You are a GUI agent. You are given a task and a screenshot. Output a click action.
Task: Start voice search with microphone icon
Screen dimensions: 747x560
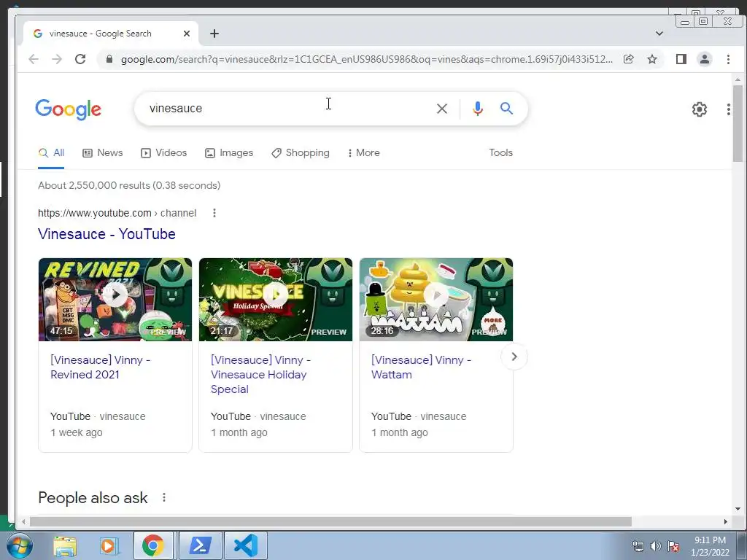pos(477,109)
